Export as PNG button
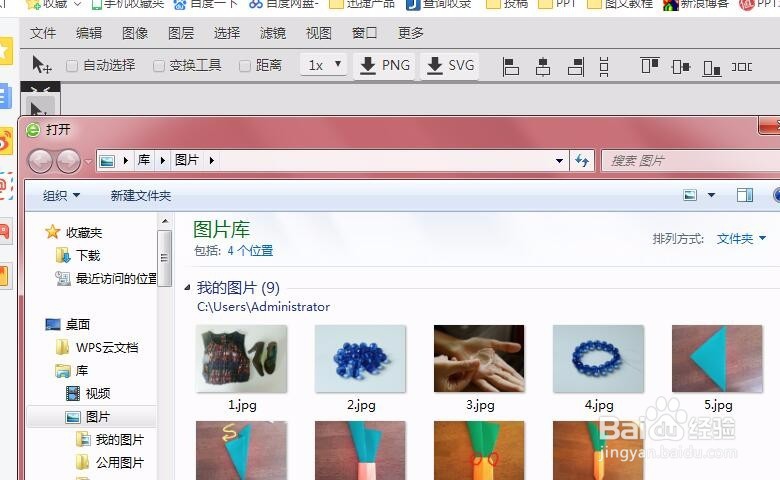780x480 pixels. (384, 65)
